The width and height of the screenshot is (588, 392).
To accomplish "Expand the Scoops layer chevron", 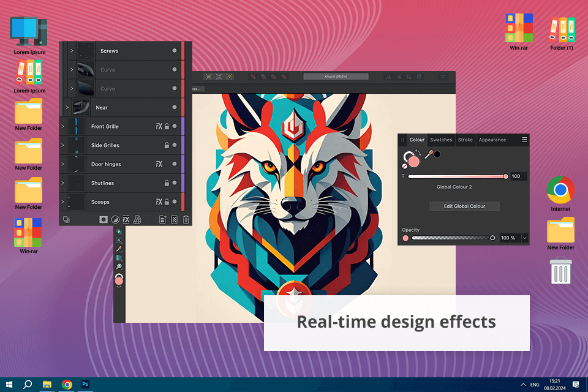I will click(62, 202).
